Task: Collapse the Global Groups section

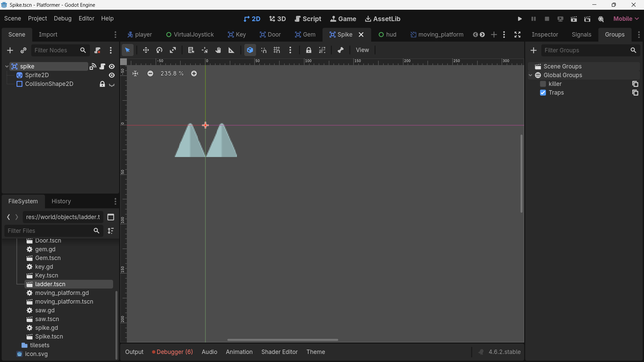Action: pyautogui.click(x=531, y=75)
